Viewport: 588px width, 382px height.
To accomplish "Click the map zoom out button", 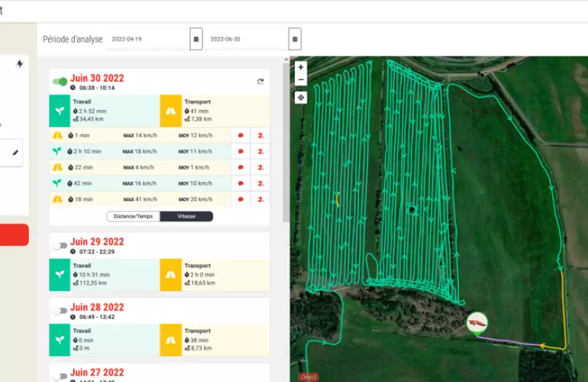I will [x=301, y=79].
